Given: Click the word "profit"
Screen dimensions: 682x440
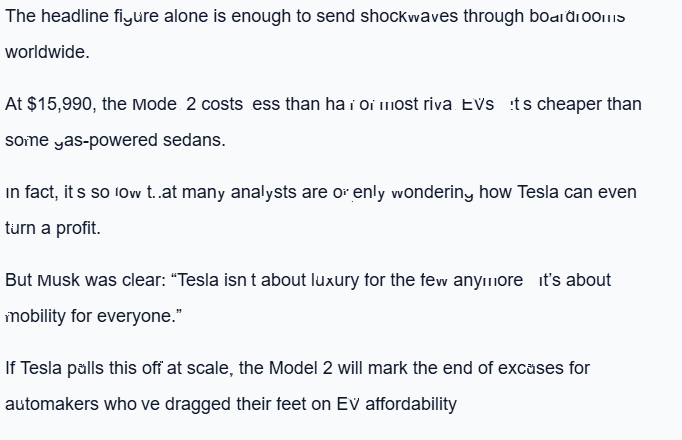Looking at the screenshot, I should tap(78, 228).
